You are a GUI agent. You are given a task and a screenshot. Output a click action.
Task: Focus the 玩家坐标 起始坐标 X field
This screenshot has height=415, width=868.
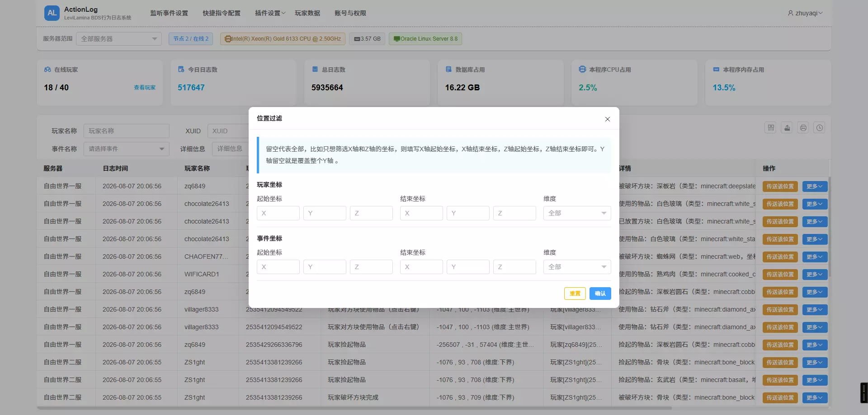[x=278, y=213]
